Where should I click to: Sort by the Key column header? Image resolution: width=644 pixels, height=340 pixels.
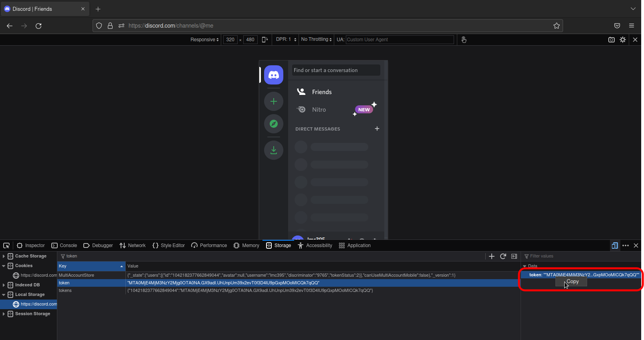click(x=91, y=266)
